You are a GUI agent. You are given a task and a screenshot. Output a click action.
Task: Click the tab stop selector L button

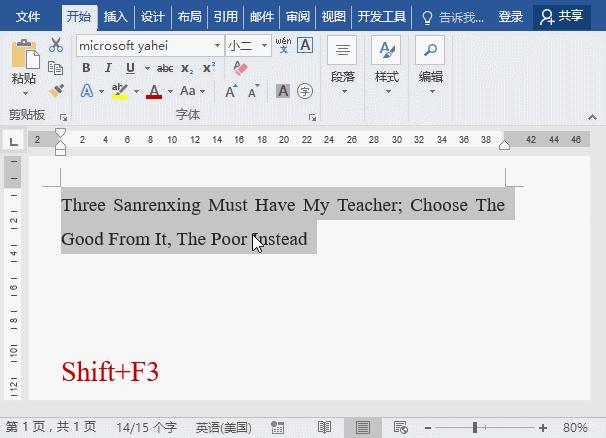14,141
